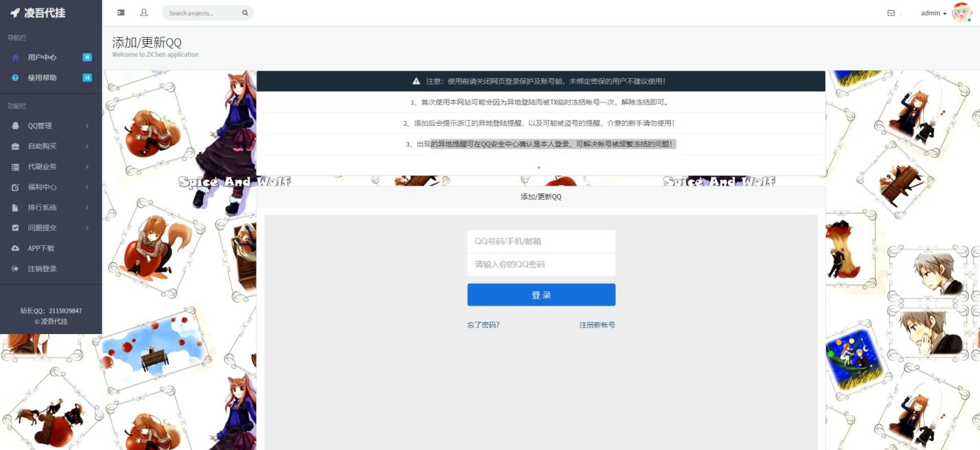980x450 pixels.
Task: Click the question-mark icon beside 使用帮助
Action: 15,77
